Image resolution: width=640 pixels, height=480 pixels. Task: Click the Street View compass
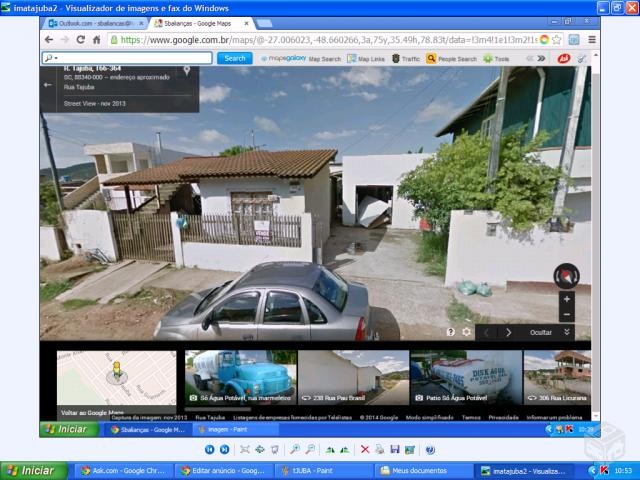click(566, 276)
